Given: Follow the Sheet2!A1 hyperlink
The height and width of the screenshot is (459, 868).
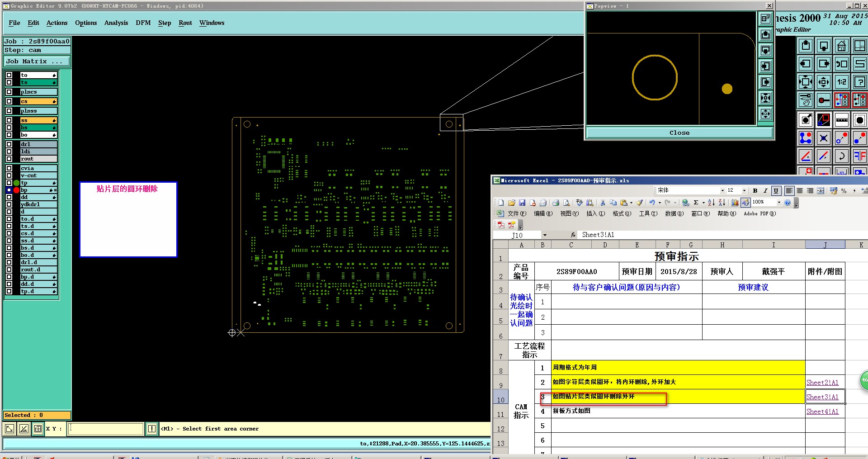Looking at the screenshot, I should click(822, 383).
